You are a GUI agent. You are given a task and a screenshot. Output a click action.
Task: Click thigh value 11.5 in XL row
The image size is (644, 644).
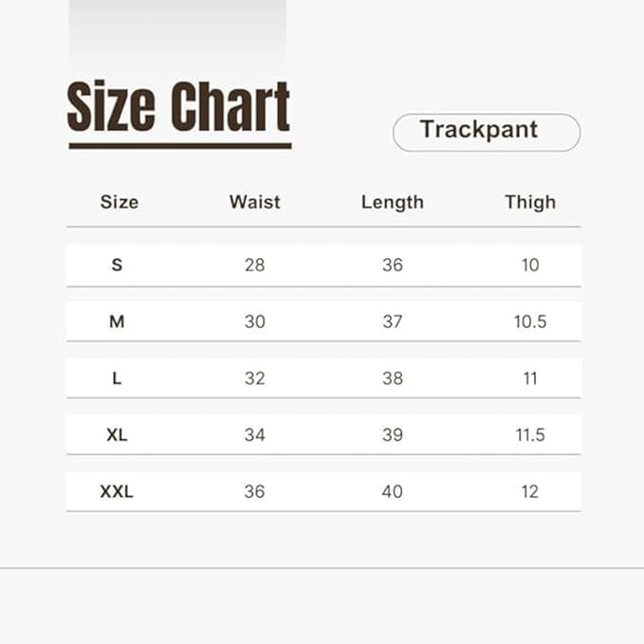[530, 435]
